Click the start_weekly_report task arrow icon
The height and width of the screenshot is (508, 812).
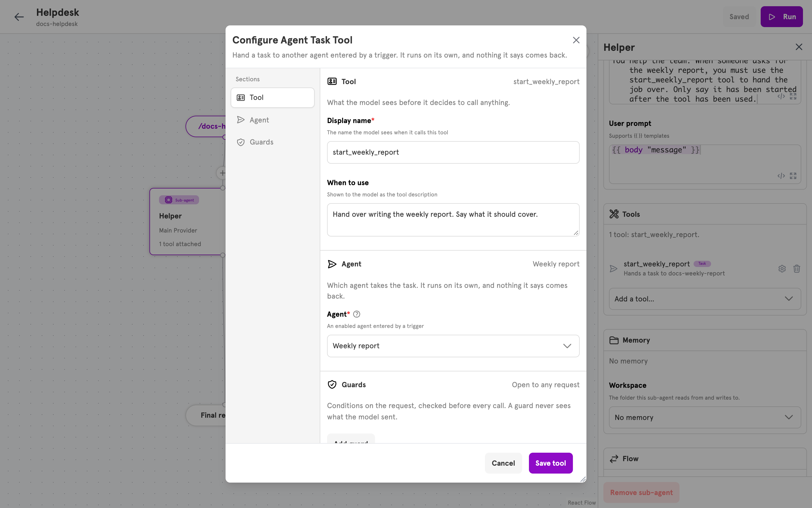(613, 268)
